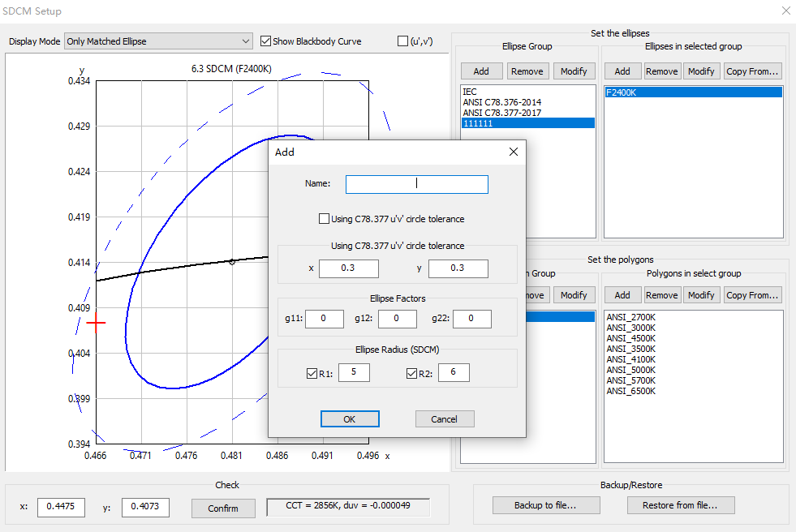Close the SDCM Setup window

[785, 11]
